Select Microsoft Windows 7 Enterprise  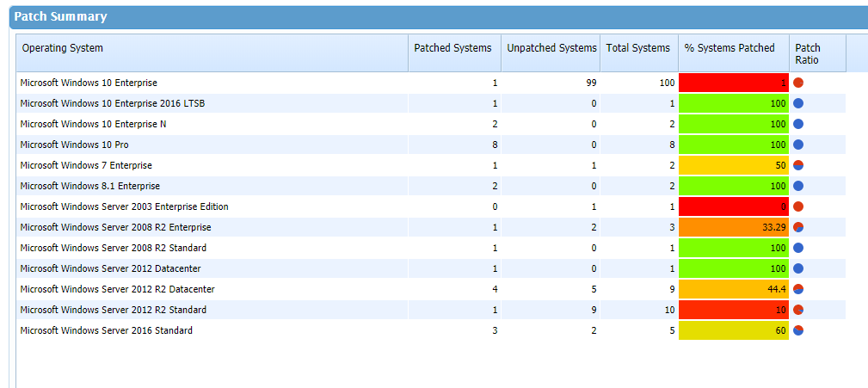[x=86, y=165]
